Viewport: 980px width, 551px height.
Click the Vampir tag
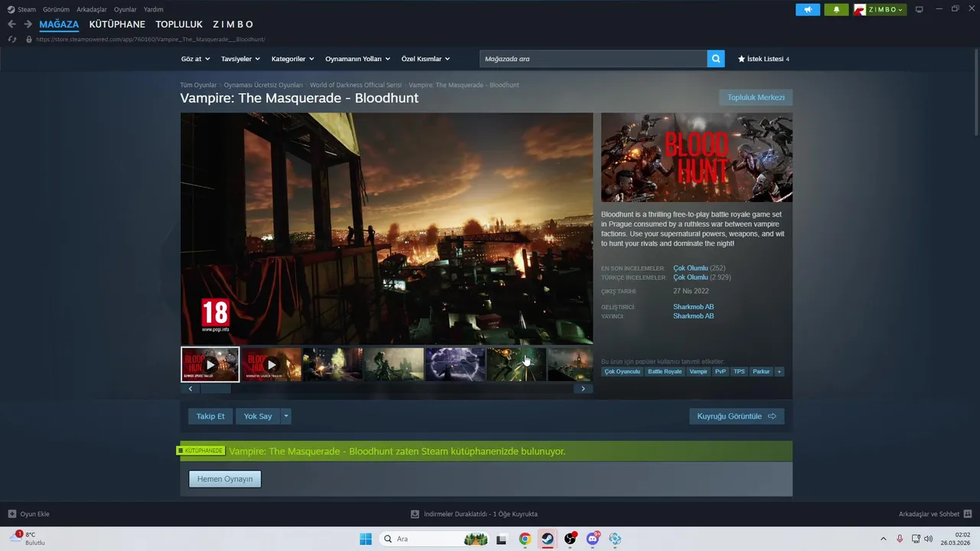pos(698,372)
